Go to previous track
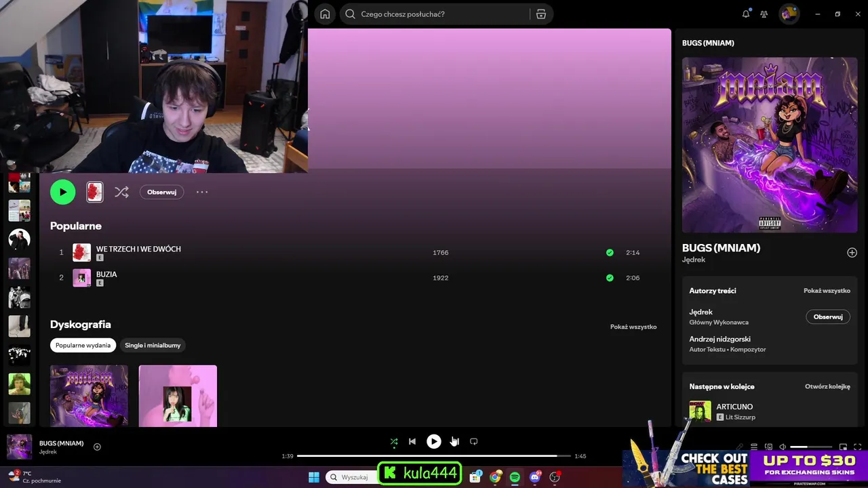The image size is (868, 488). 412,441
